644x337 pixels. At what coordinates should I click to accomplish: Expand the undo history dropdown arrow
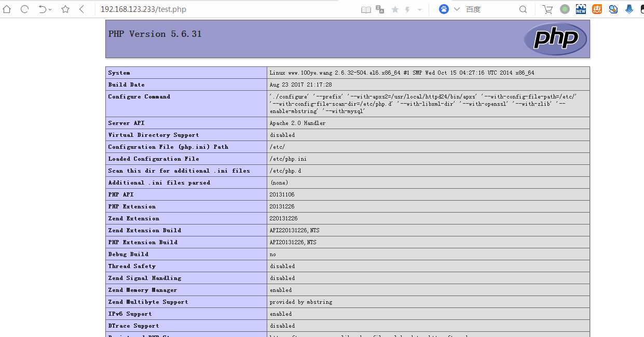click(50, 10)
